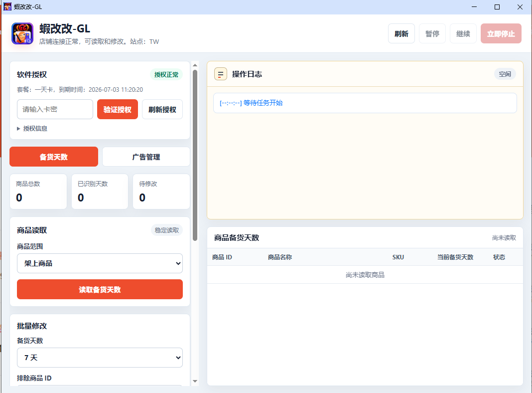Image resolution: width=532 pixels, height=393 pixels.
Task: Click the SKU column header
Action: 398,257
